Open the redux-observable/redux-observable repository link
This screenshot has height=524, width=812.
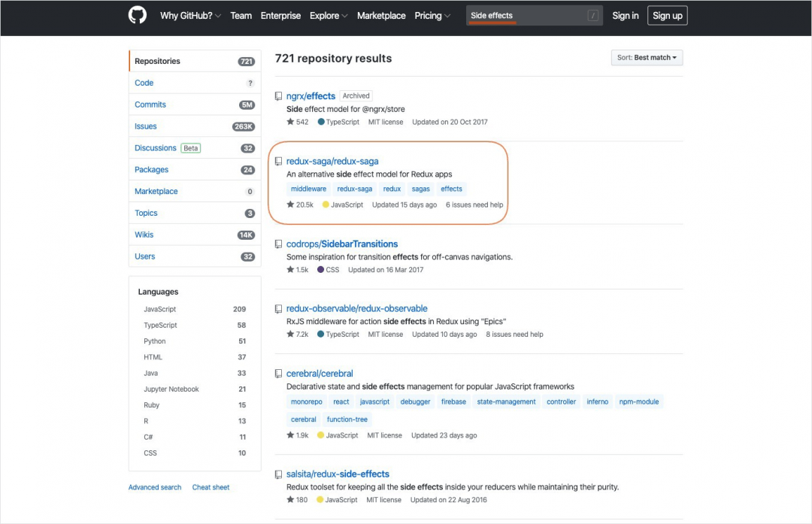coord(356,308)
